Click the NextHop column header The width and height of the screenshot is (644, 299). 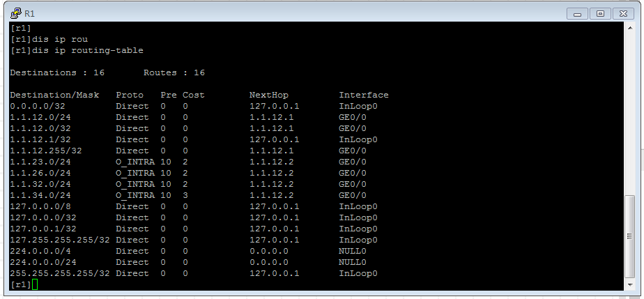click(x=269, y=95)
